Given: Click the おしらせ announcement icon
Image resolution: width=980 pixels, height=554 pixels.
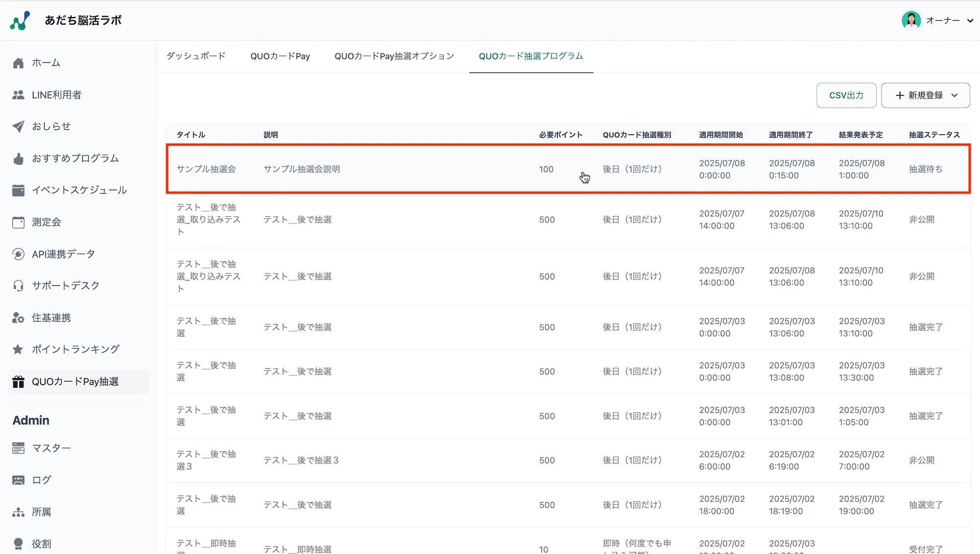Looking at the screenshot, I should click(18, 126).
